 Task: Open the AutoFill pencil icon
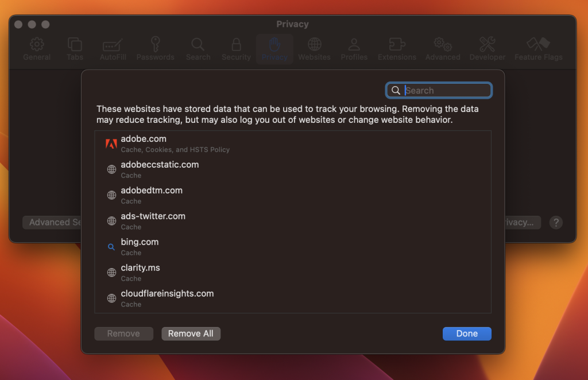pyautogui.click(x=113, y=45)
